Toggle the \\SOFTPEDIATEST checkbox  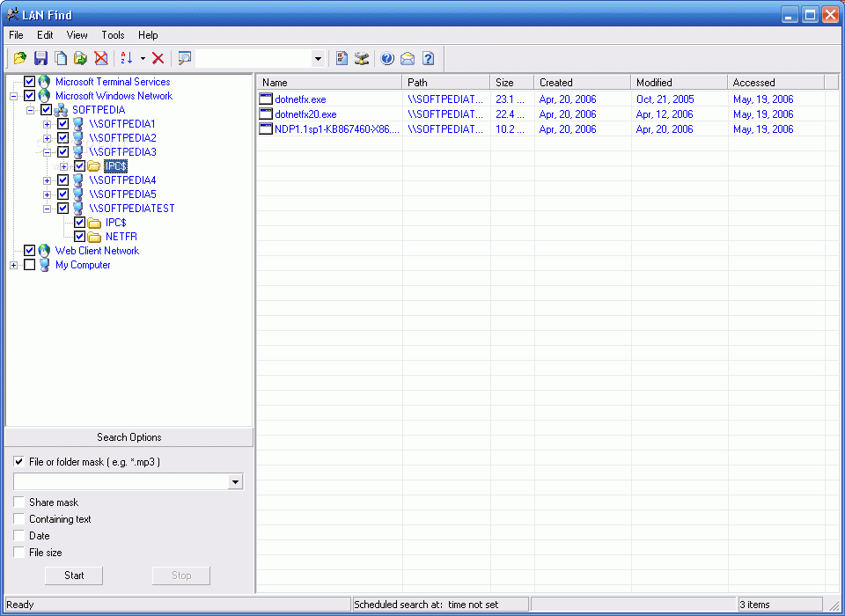click(x=63, y=208)
